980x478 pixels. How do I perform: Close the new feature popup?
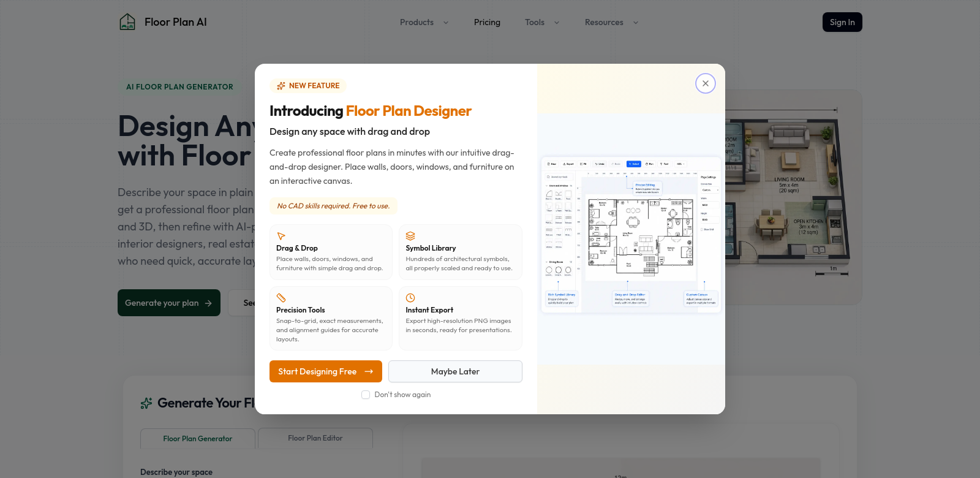(x=706, y=83)
